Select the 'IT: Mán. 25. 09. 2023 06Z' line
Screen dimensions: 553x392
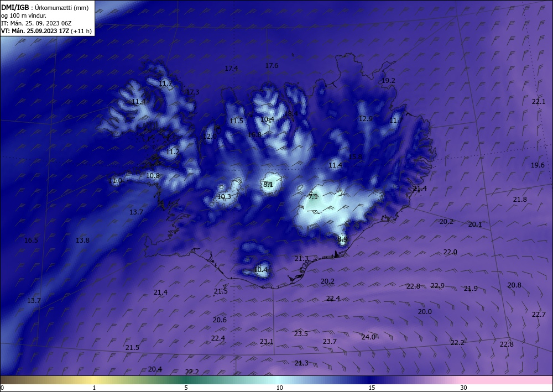pos(36,23)
